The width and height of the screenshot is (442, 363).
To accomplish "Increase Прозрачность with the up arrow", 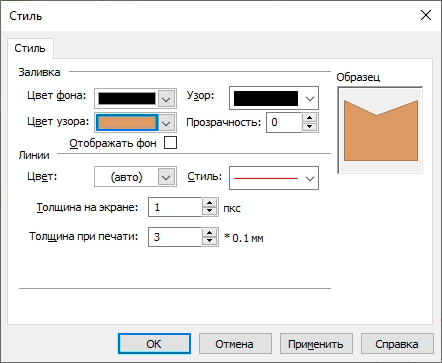I will (x=310, y=118).
